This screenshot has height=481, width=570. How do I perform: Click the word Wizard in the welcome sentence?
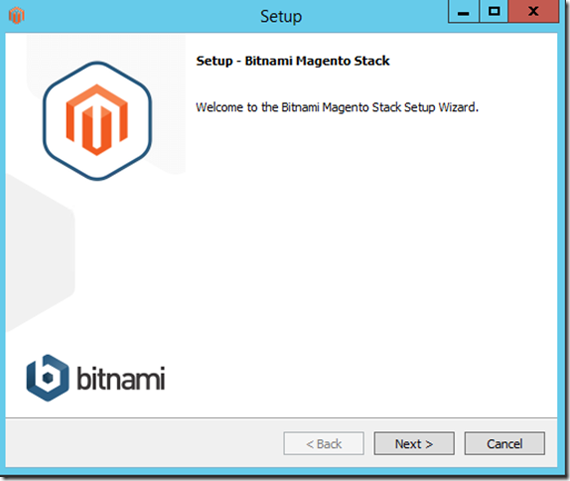(x=458, y=107)
